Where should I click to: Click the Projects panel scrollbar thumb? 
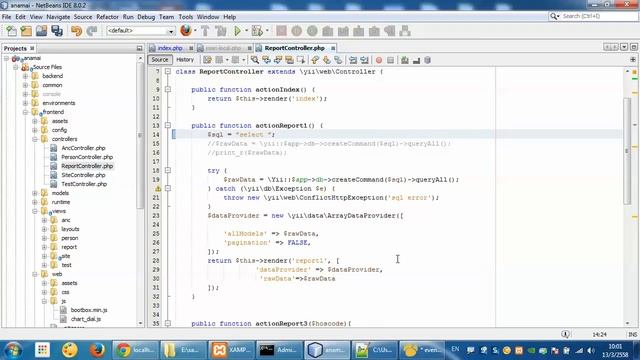tap(140, 137)
